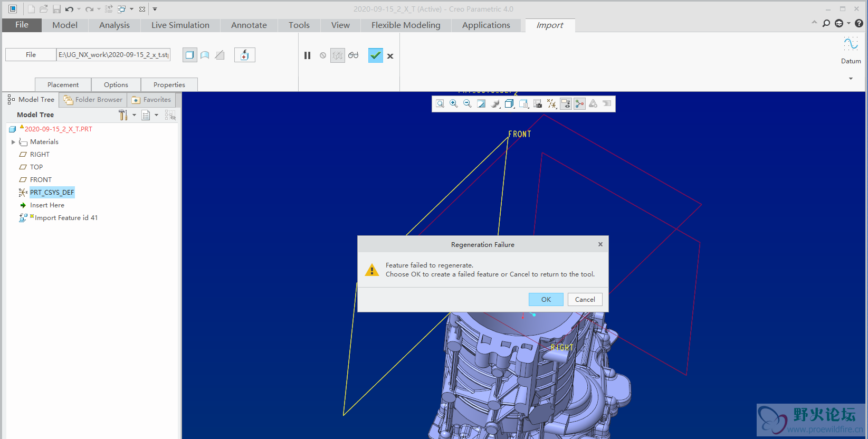Switch to the Analysis ribbon tab
868x439 pixels.
(x=115, y=25)
